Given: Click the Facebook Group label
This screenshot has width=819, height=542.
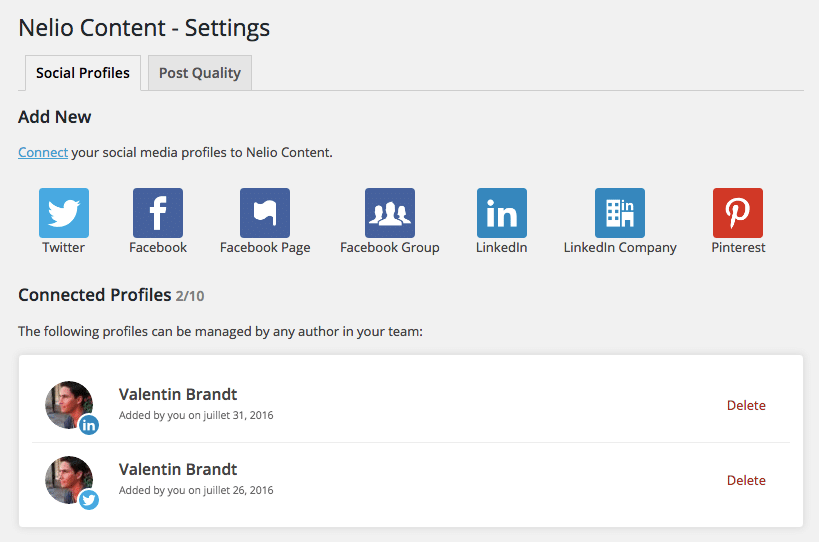Looking at the screenshot, I should [x=390, y=248].
